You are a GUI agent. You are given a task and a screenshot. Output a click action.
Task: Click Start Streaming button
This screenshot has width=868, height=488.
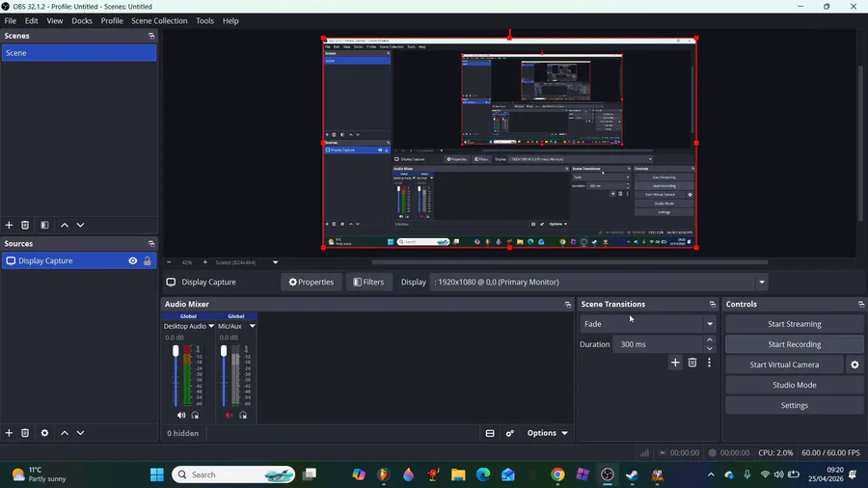[795, 324]
